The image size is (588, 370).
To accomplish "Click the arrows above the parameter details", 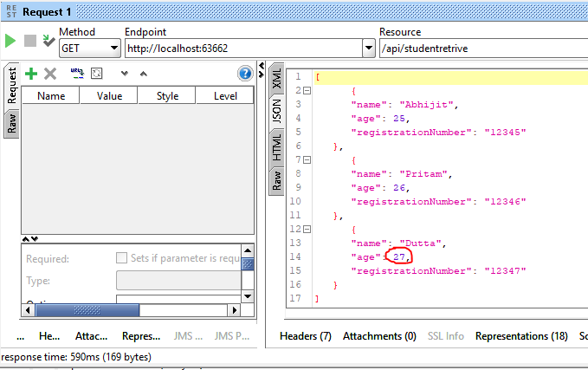I will tap(30, 239).
